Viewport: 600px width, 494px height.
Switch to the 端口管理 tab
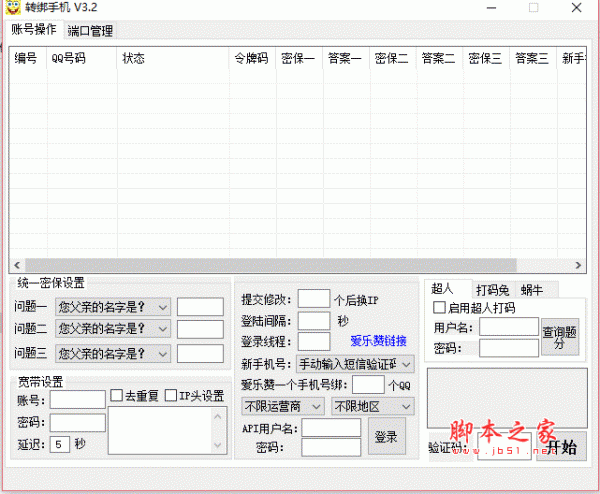point(90,31)
